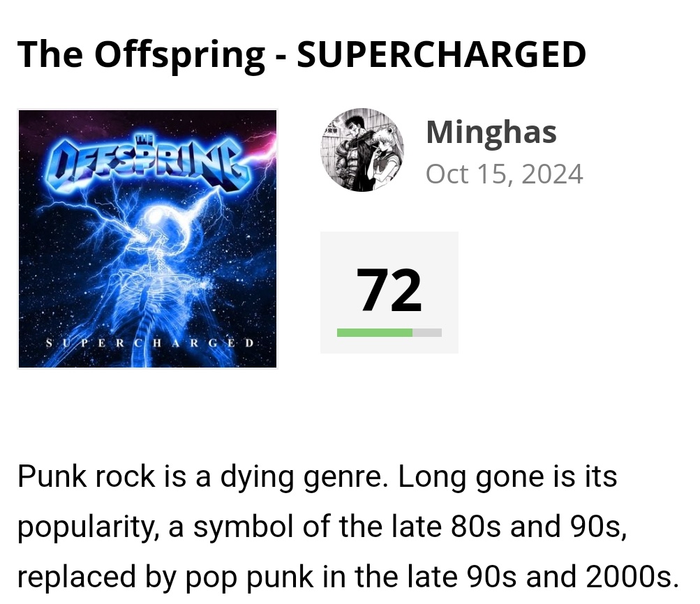Click the Sailor Moon figure in the avatar

coord(383,156)
